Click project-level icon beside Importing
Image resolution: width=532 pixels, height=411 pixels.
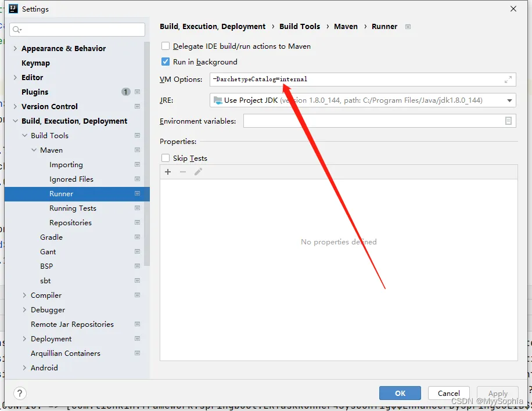coord(138,164)
